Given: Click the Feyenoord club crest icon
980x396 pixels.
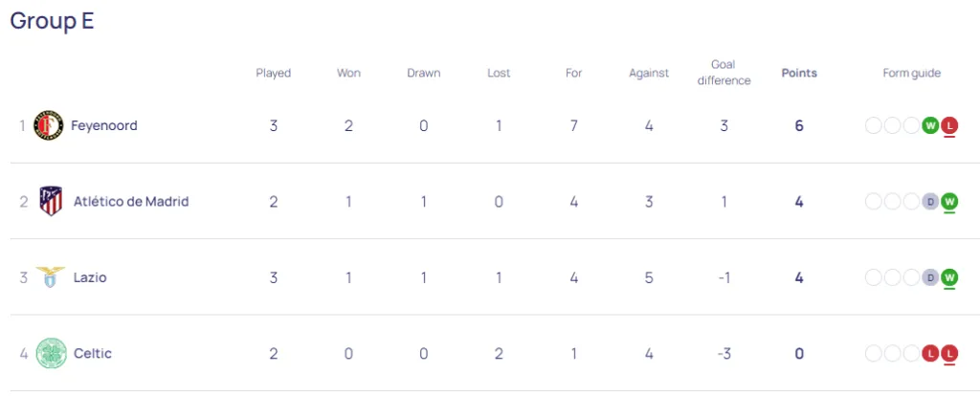Looking at the screenshot, I should [x=48, y=125].
